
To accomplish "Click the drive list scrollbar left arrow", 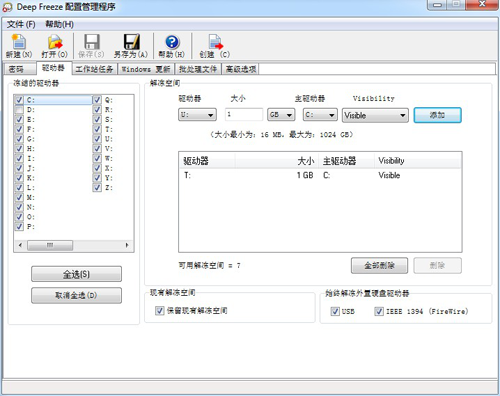I will pos(20,245).
